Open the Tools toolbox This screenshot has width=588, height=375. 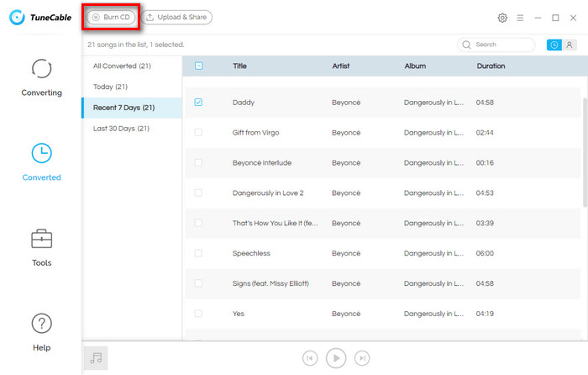click(42, 248)
